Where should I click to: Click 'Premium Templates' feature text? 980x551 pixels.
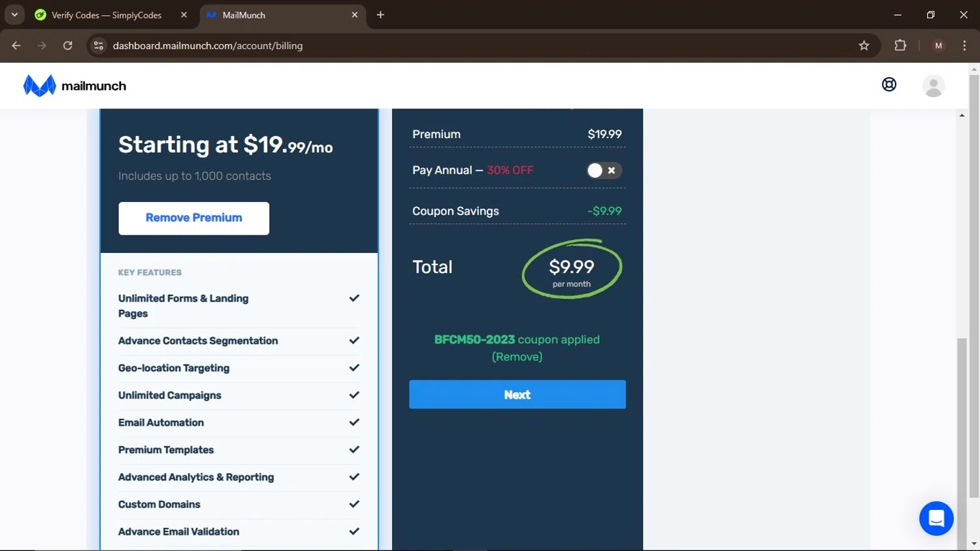(x=166, y=450)
